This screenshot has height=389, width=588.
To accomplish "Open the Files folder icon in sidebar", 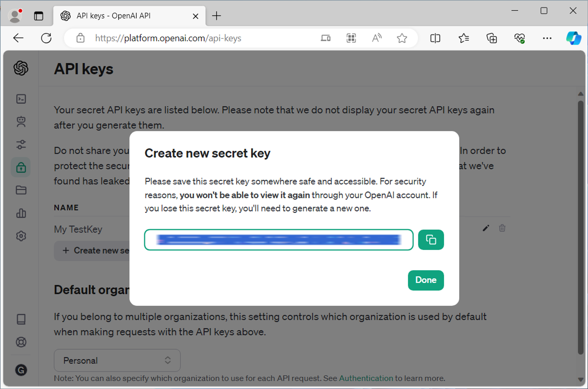I will [21, 190].
